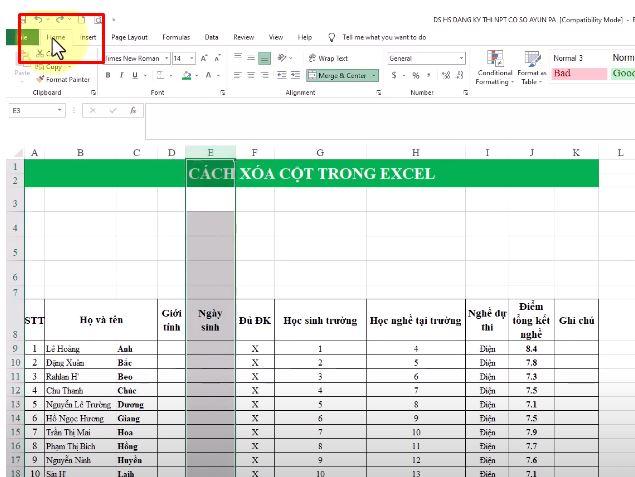Apply the Good cell style
The width and height of the screenshot is (635, 477).
click(622, 73)
